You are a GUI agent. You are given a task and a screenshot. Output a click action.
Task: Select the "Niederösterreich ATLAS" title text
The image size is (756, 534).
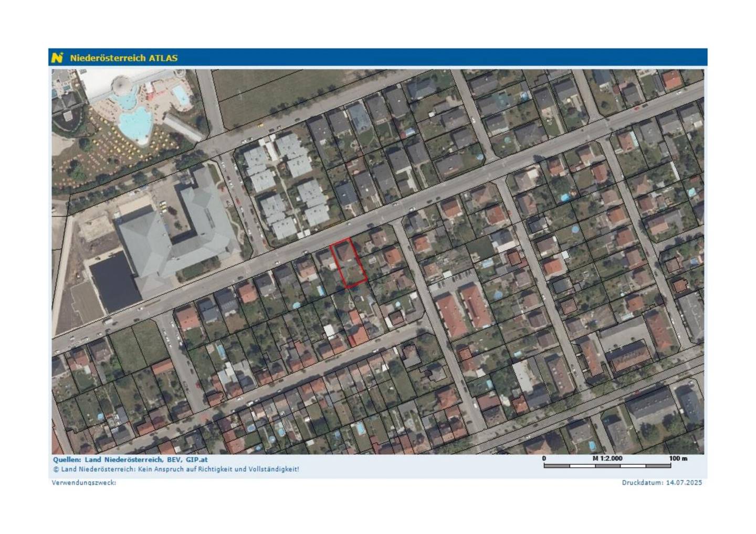tap(124, 58)
